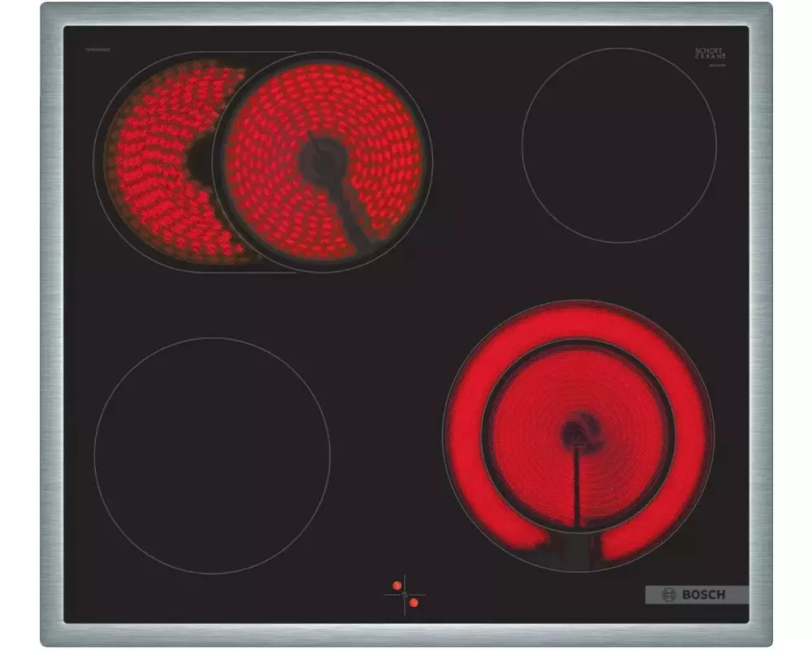This screenshot has height=650, width=812.
Task: Click the stainless steel frame's top edge
Action: 406,14
